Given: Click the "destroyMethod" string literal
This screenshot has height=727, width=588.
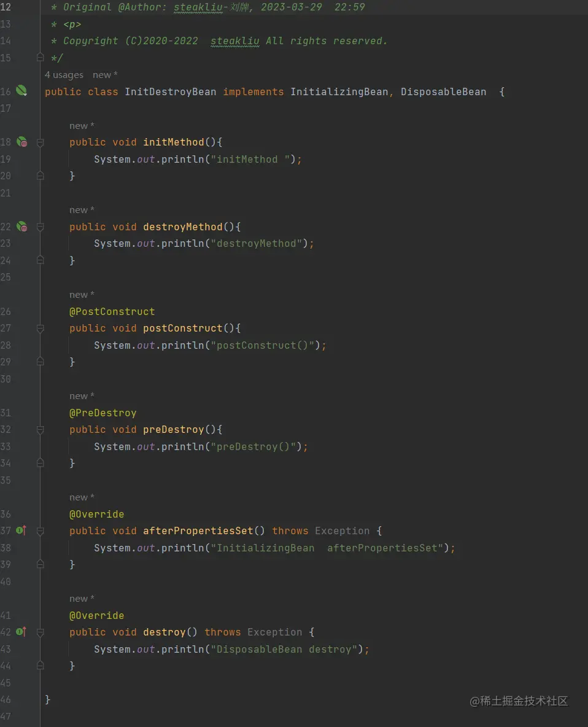Looking at the screenshot, I should 260,243.
